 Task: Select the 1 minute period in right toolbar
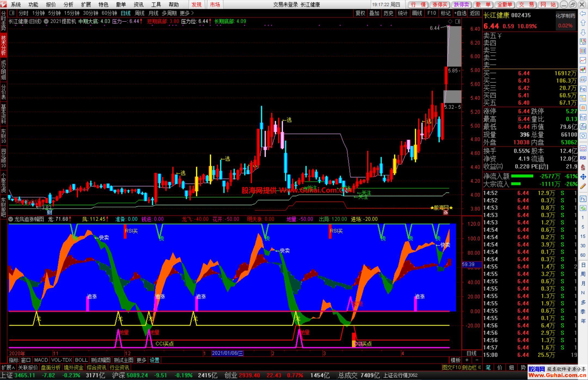583,217
